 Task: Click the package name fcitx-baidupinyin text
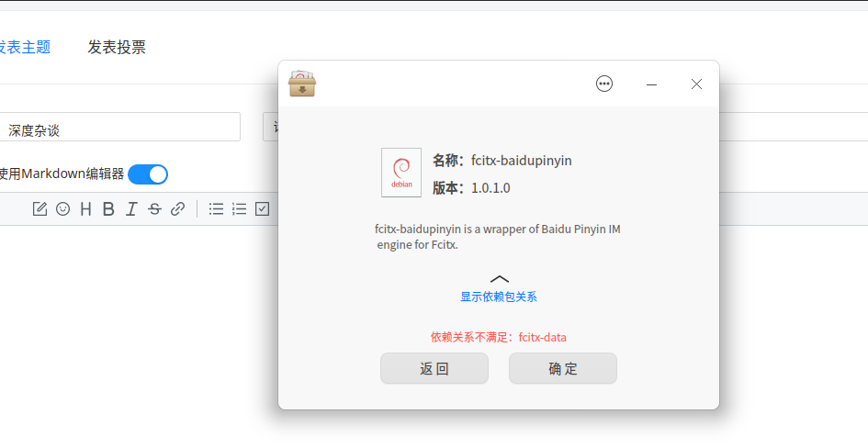[522, 161]
